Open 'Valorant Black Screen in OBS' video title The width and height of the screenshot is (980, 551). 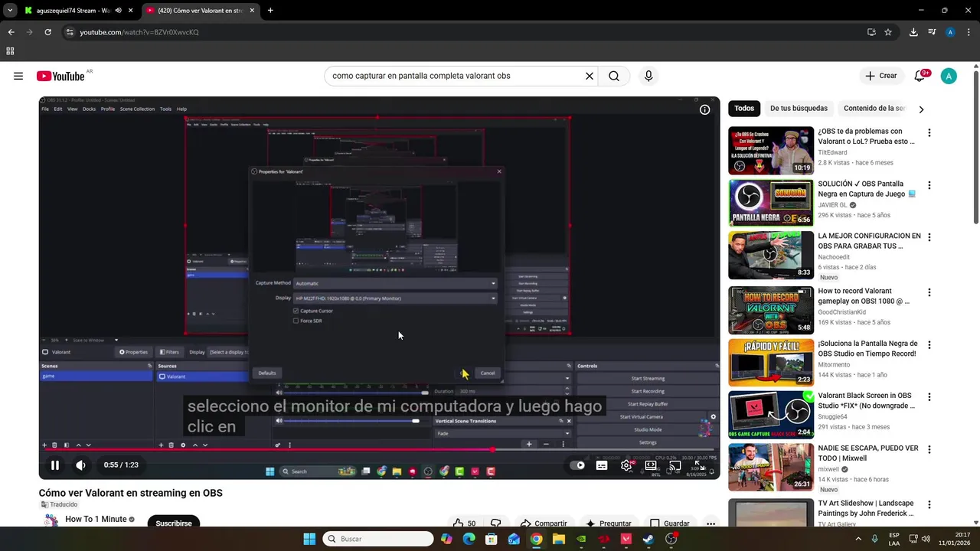point(867,401)
